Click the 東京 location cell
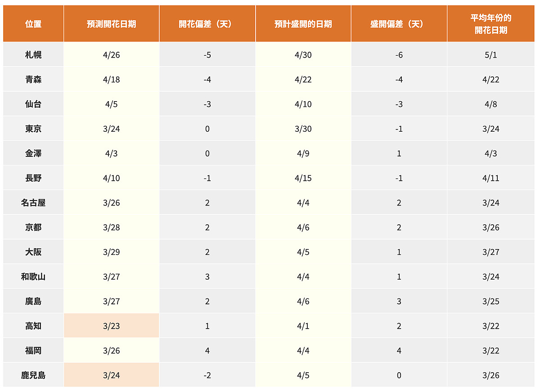The image size is (540, 392). (33, 129)
